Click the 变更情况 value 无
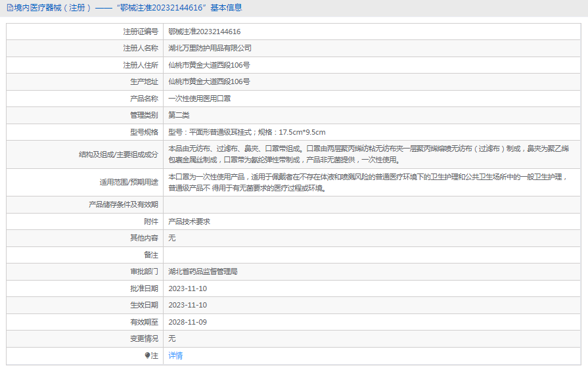This screenshot has height=368, width=588. tap(171, 338)
